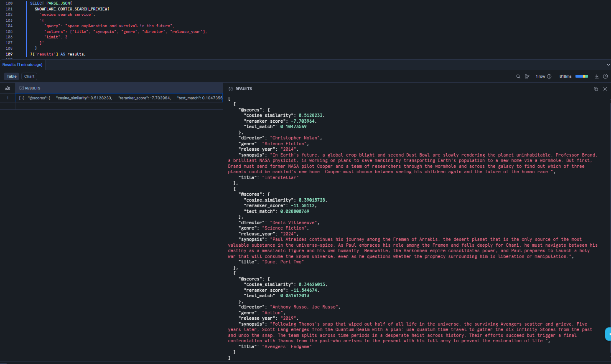The image size is (611, 364).
Task: Switch to the Chart view
Action: pos(29,76)
